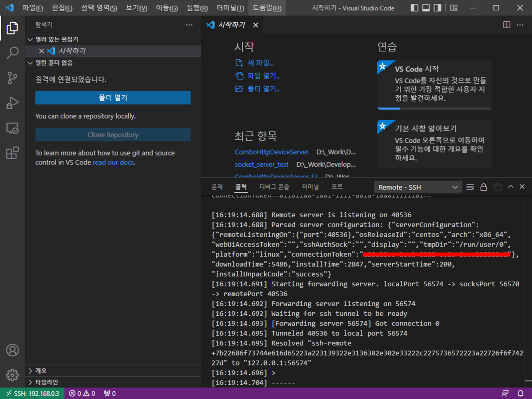Collapse the 열려 있는 편집기 section
This screenshot has width=532, height=399.
113,39
